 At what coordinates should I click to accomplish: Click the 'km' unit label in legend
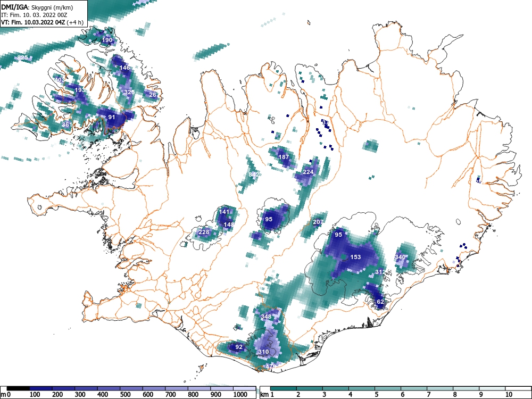[x=264, y=395]
